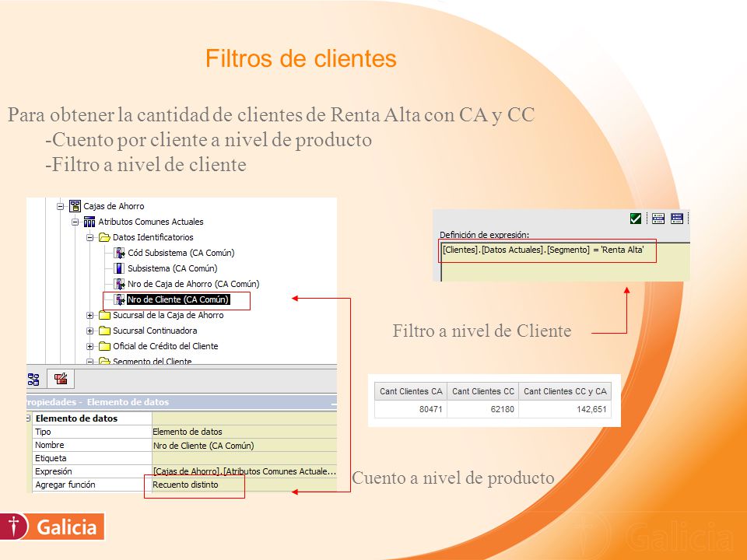Open the data items tab icon
This screenshot has height=560, width=747.
tap(33, 379)
